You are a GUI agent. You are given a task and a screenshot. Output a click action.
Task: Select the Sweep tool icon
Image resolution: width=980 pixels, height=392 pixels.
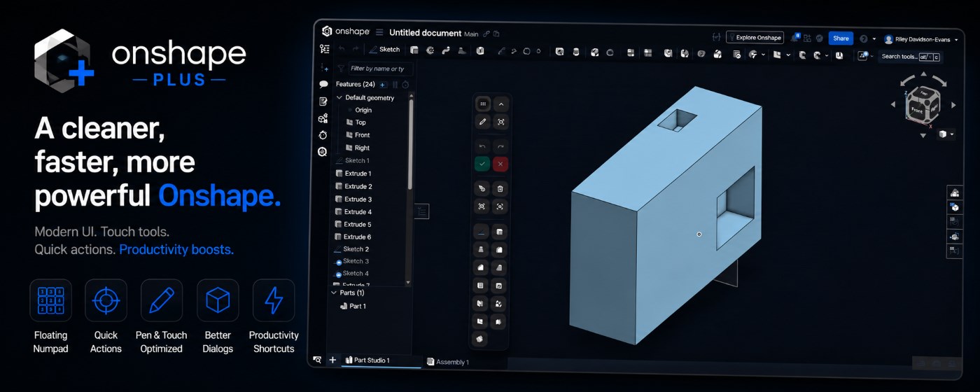pos(445,50)
